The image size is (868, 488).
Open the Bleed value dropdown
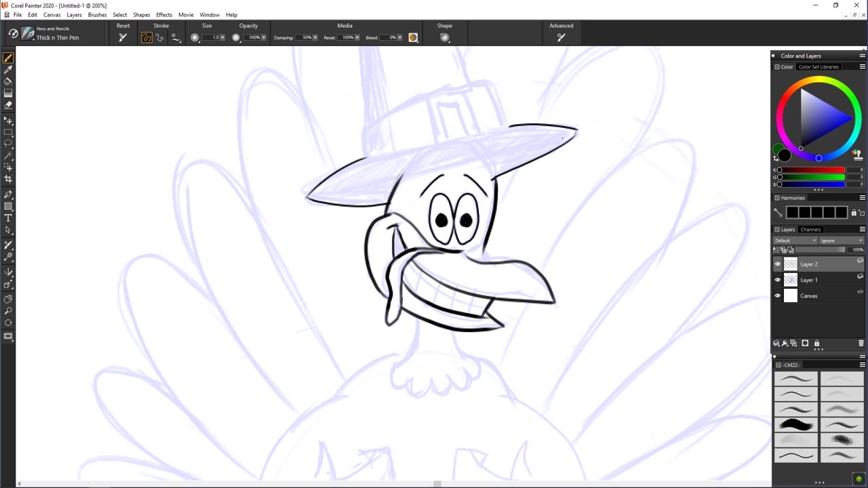[399, 37]
